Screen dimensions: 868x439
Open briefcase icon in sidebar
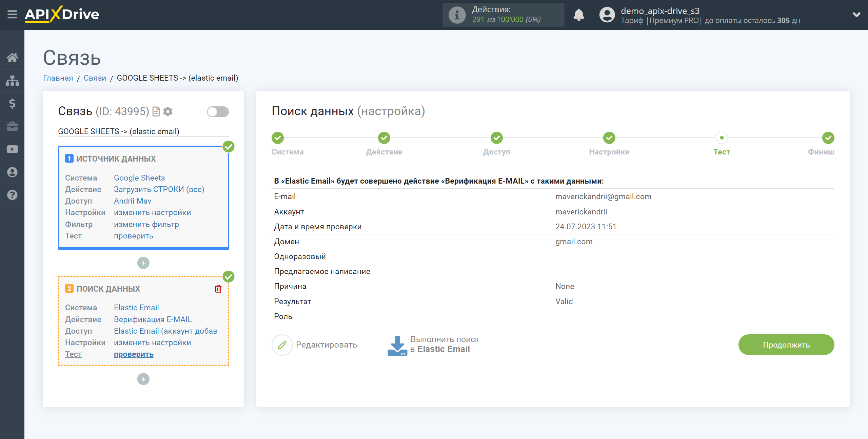[12, 126]
